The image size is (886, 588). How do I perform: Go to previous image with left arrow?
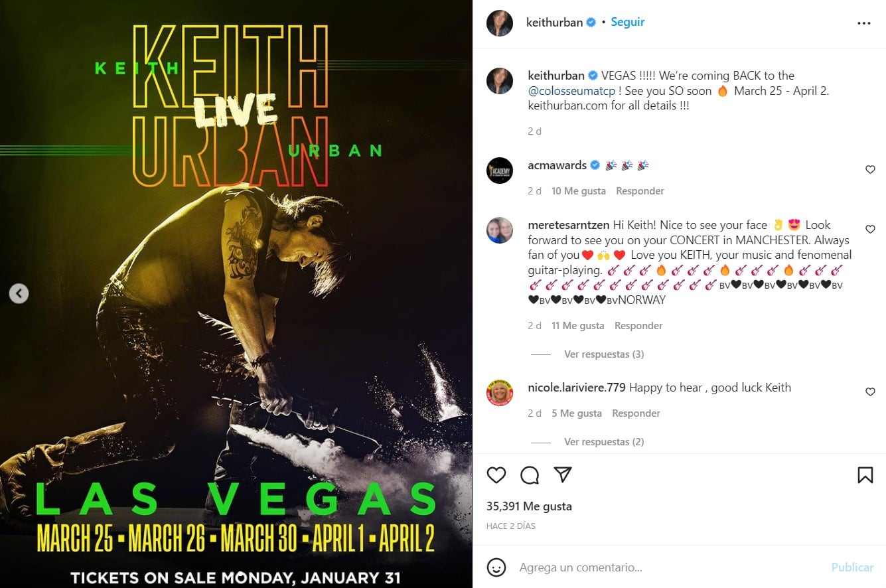click(x=19, y=293)
